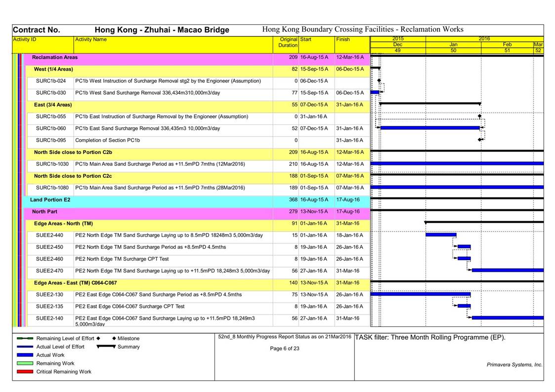The image size is (555, 392).
Task: Click PE2 East Edge C064-C067 Surcharge CPT Test name
Action: point(130,307)
